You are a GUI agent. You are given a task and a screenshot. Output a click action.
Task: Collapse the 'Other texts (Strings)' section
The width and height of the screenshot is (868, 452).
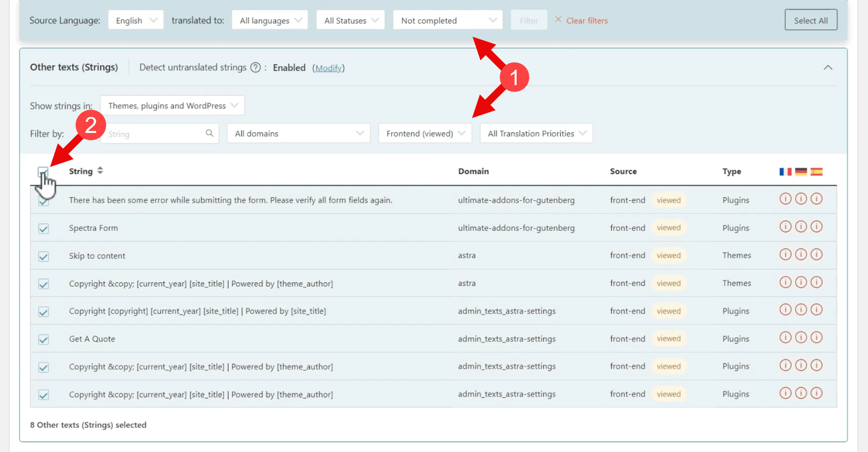pyautogui.click(x=828, y=68)
